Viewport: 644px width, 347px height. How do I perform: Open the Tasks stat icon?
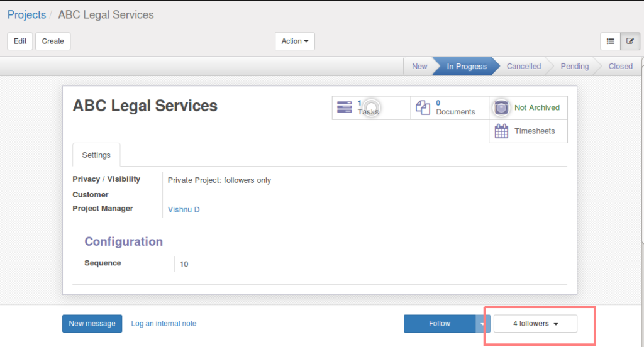[344, 107]
